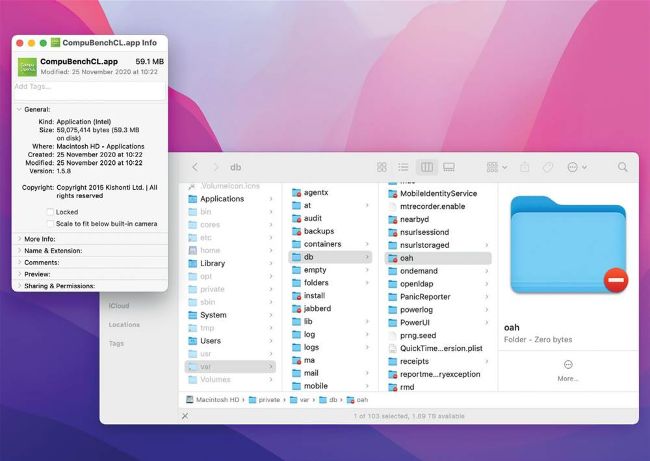Expand the More Info section
650x461 pixels.
pos(19,239)
